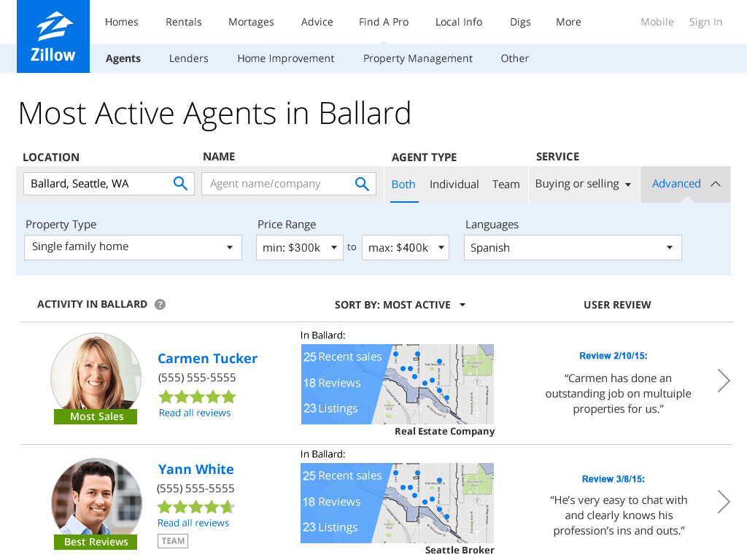Viewport: 747px width, 560px height.
Task: Click Carmen Tucker's 18 Reviews
Action: tap(332, 383)
